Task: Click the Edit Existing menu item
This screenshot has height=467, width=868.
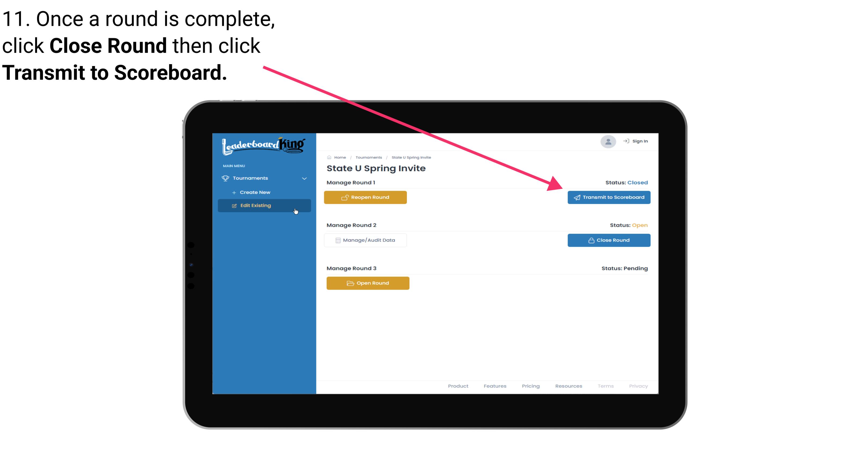Action: pos(264,205)
